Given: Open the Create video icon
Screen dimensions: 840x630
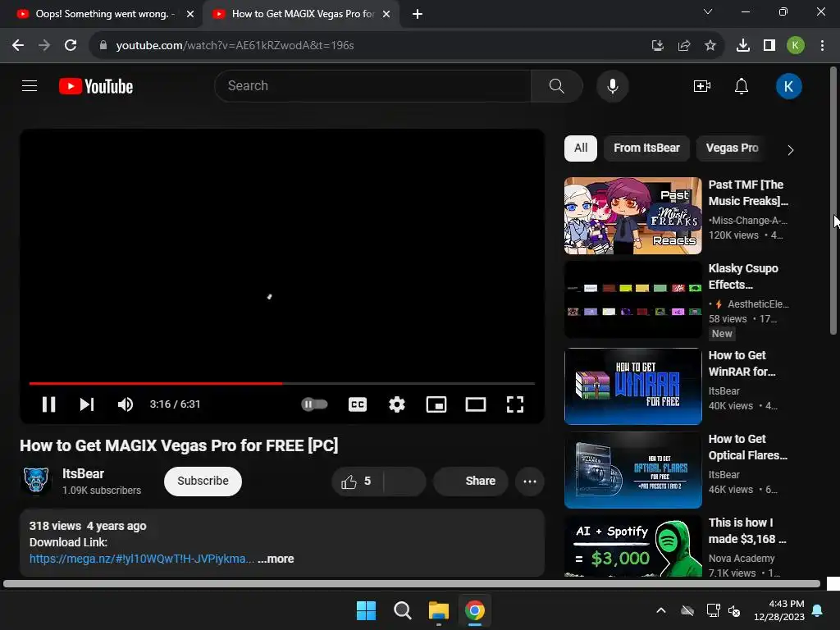Looking at the screenshot, I should 702,85.
